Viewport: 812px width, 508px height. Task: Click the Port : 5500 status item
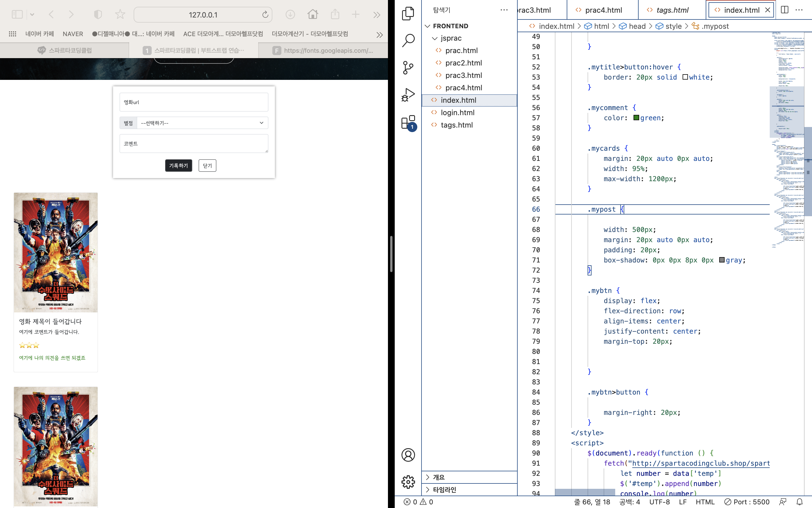(x=747, y=502)
